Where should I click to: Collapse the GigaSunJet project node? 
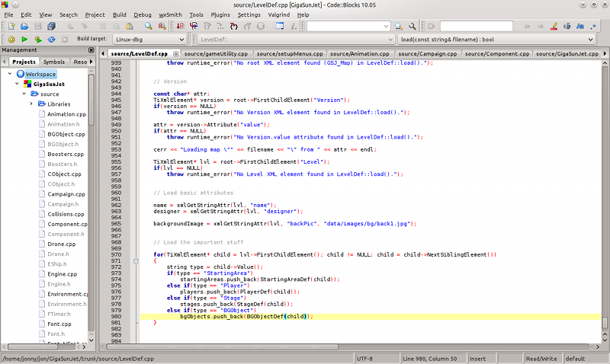pos(18,84)
